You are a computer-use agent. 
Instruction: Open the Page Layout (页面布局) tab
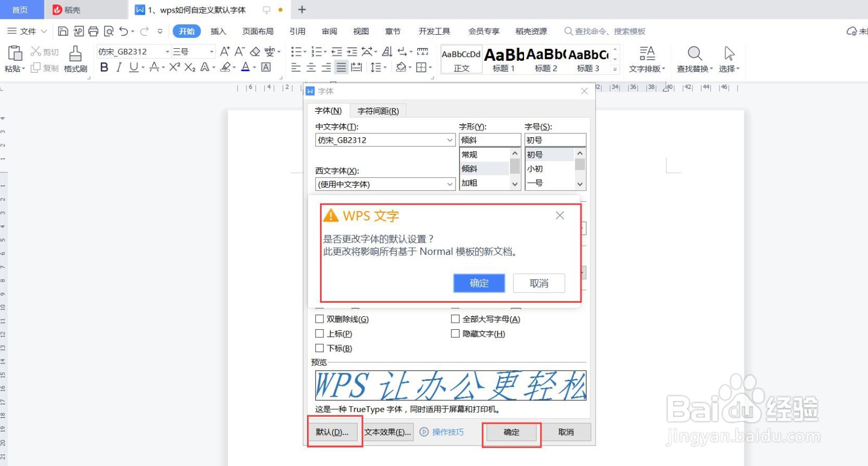pyautogui.click(x=258, y=31)
